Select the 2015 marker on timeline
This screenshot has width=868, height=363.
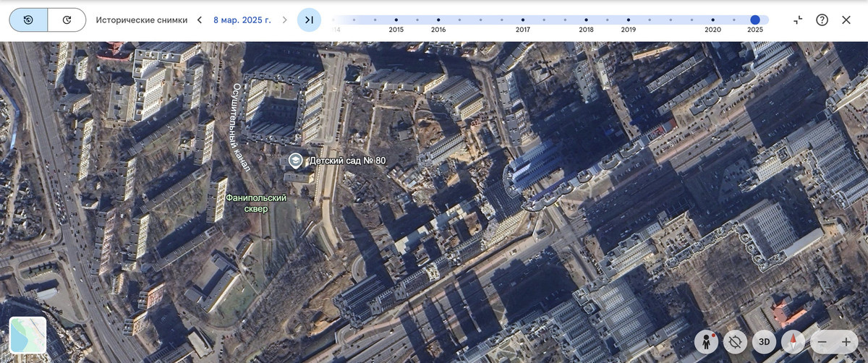[x=396, y=20]
